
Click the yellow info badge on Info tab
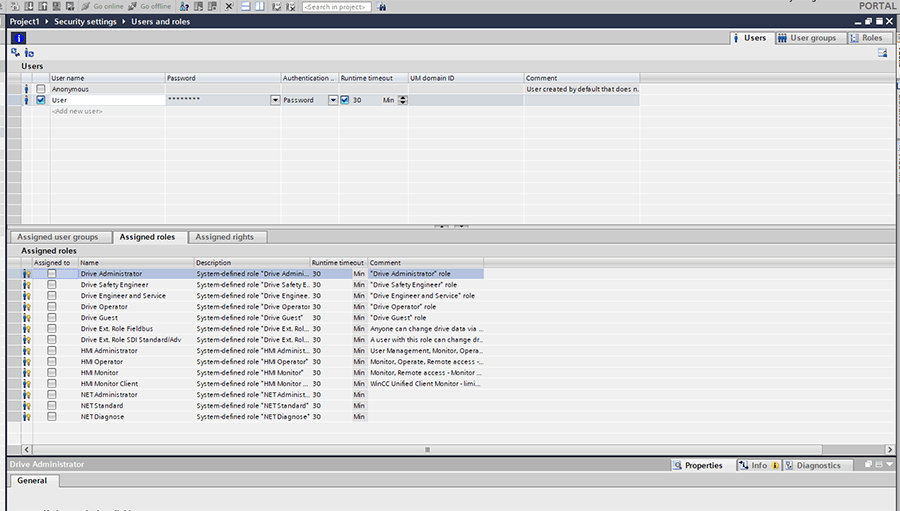click(775, 466)
